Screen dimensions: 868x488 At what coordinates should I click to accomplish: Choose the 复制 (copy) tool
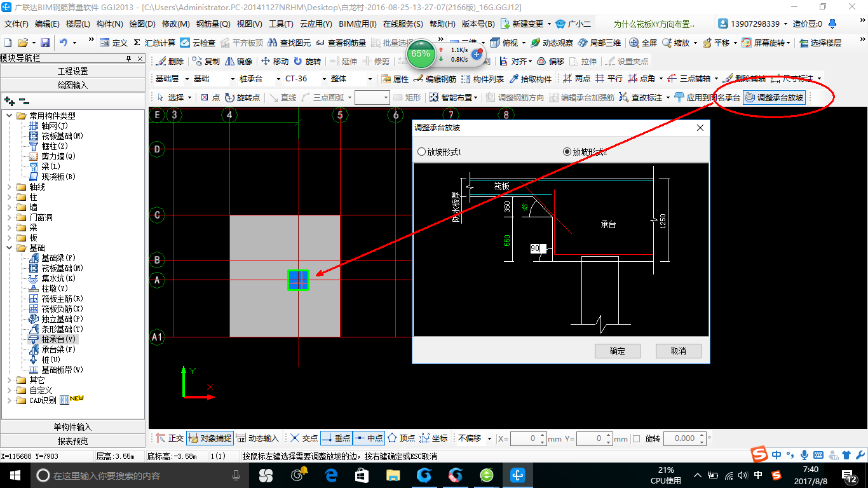click(206, 62)
